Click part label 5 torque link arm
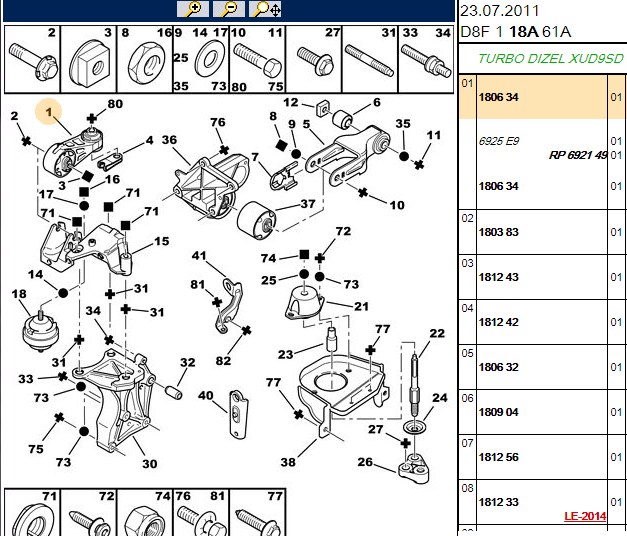This screenshot has height=536, width=627. [x=306, y=124]
